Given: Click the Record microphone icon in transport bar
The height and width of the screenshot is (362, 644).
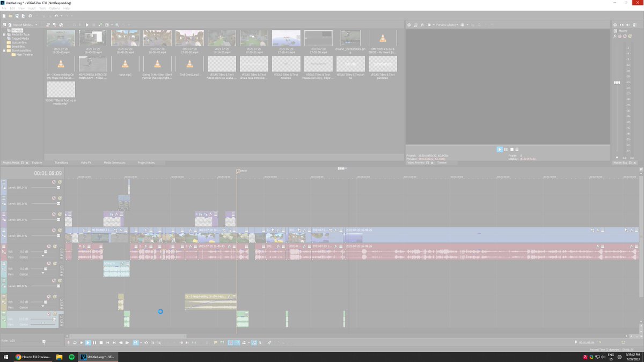Looking at the screenshot, I should tap(68, 342).
